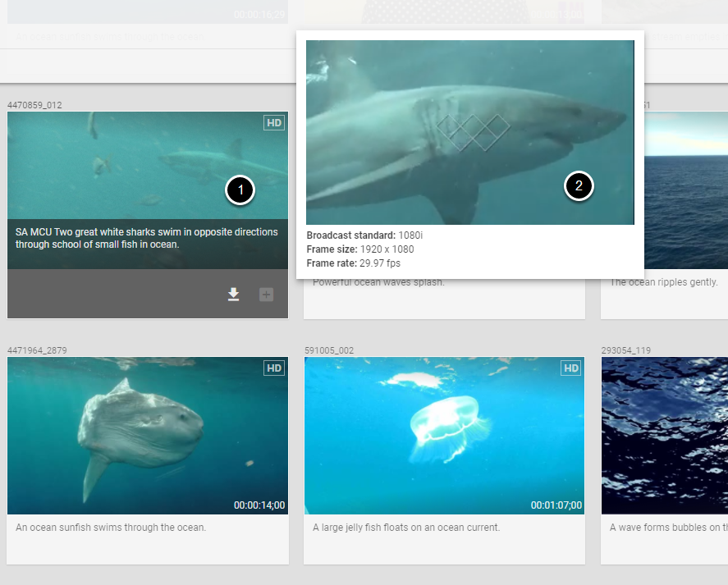This screenshot has height=585, width=728.
Task: Click HD badge on ocean sunfish clip
Action: [x=274, y=368]
